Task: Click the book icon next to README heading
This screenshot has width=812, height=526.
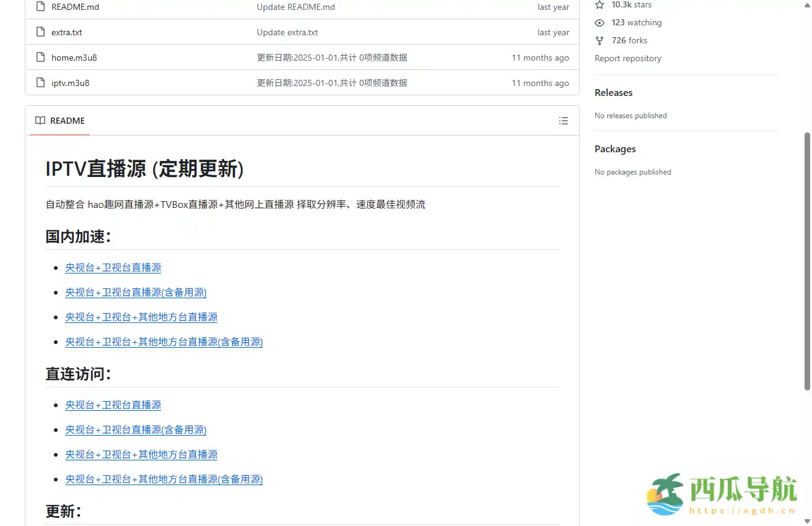Action: click(39, 121)
